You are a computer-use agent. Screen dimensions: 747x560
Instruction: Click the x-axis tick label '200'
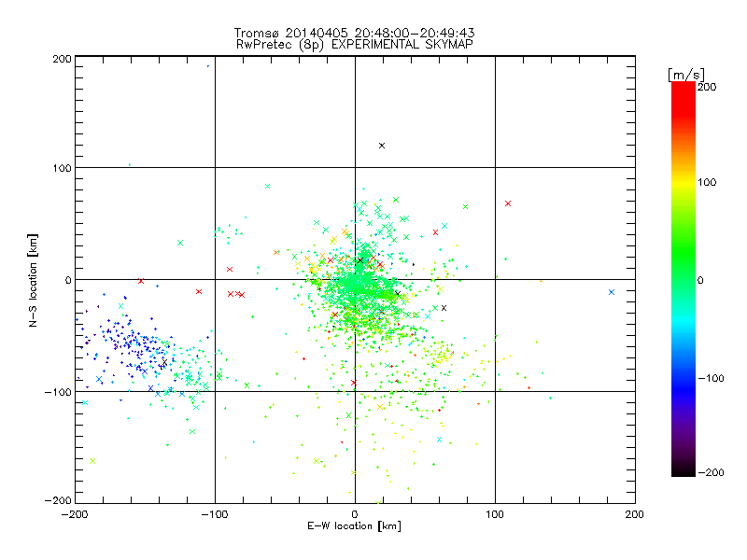pos(634,514)
